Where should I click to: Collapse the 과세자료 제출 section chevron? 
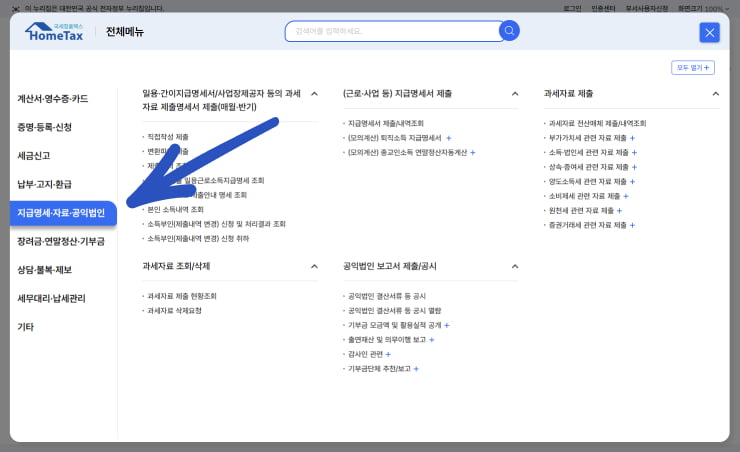715,93
